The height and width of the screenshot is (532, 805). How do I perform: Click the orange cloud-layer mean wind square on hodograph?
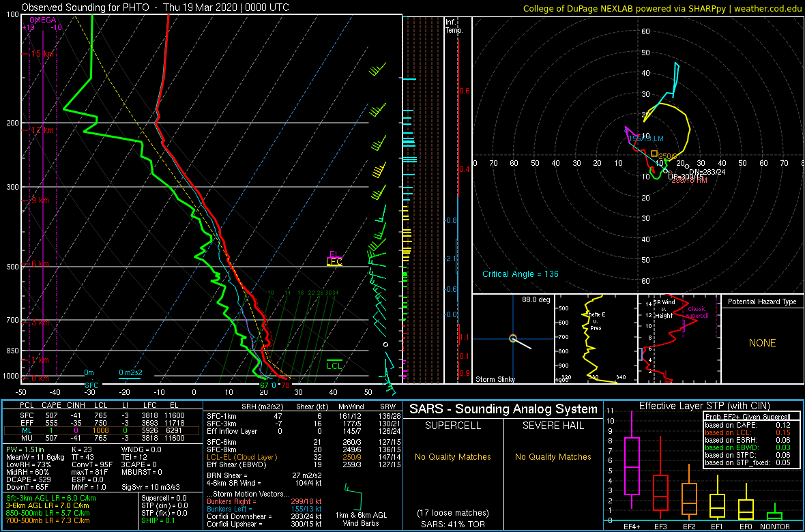click(x=654, y=153)
